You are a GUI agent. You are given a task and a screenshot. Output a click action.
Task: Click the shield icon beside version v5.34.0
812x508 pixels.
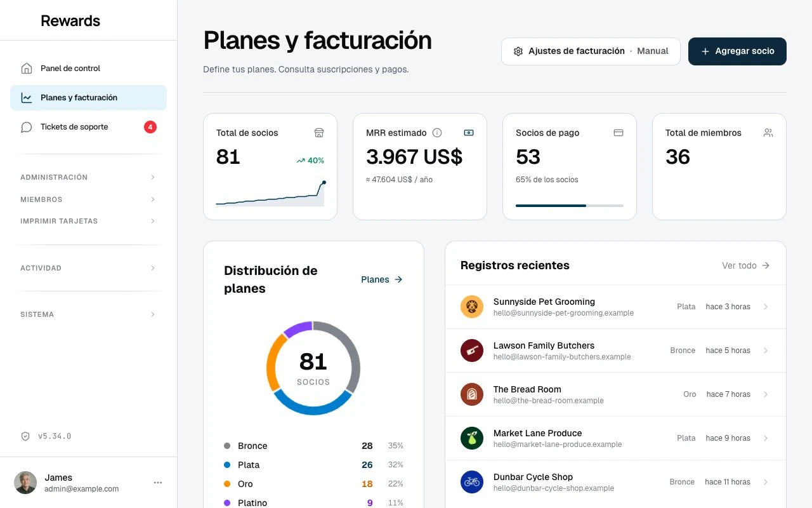[x=25, y=436]
